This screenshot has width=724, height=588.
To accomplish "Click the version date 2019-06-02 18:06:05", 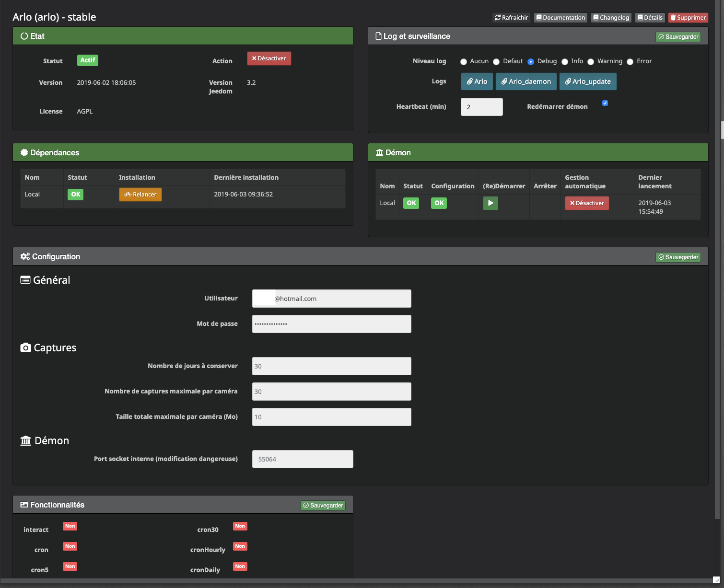I will tap(106, 82).
